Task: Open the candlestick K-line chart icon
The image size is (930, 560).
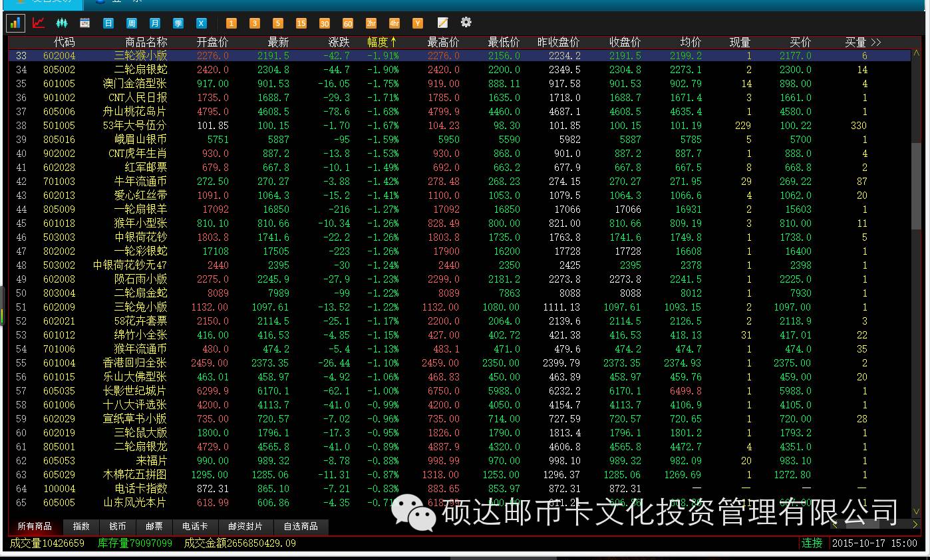Action: pyautogui.click(x=62, y=23)
